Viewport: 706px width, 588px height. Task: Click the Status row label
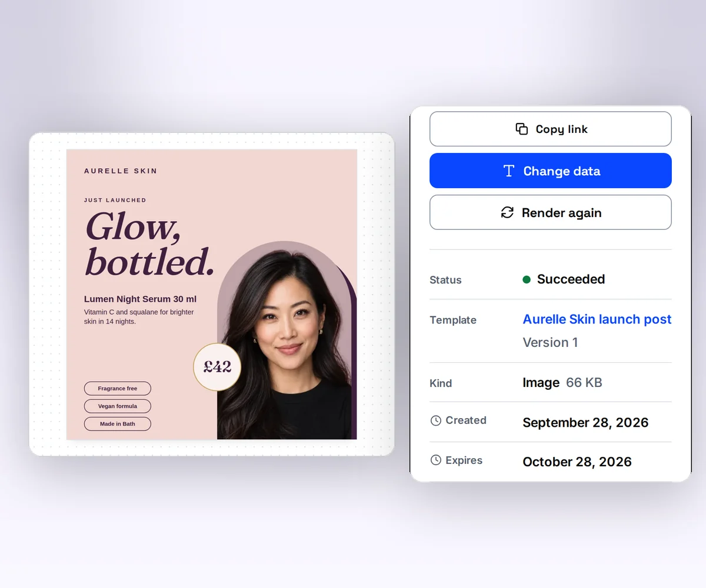click(445, 280)
